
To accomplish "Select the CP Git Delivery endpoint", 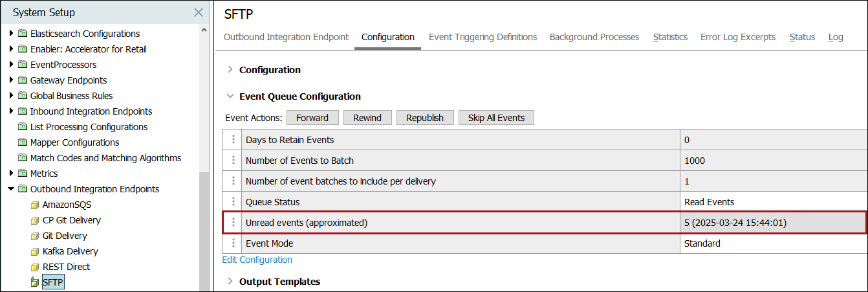I will click(x=71, y=220).
